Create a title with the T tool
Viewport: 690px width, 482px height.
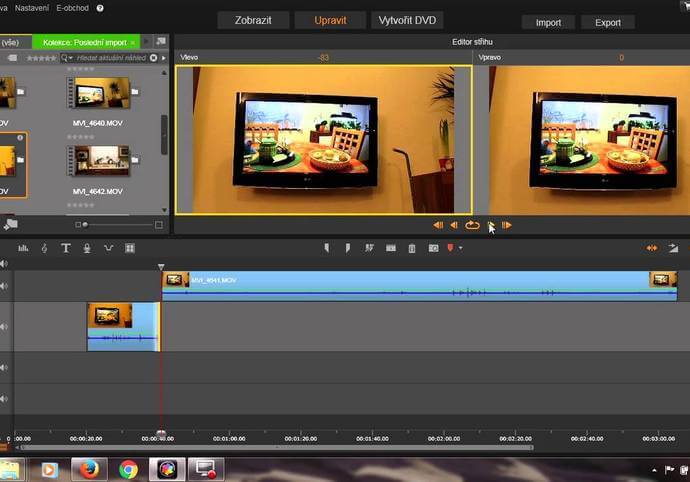pos(66,248)
